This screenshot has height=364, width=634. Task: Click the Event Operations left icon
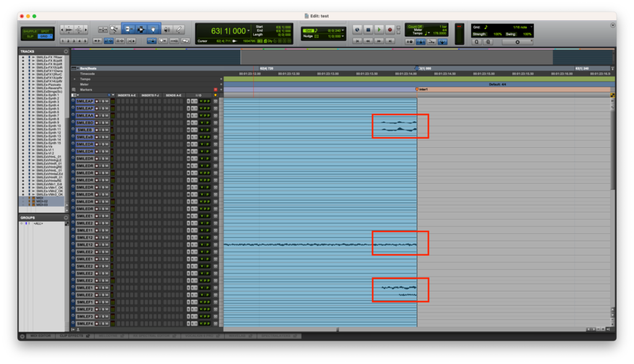coord(477,41)
